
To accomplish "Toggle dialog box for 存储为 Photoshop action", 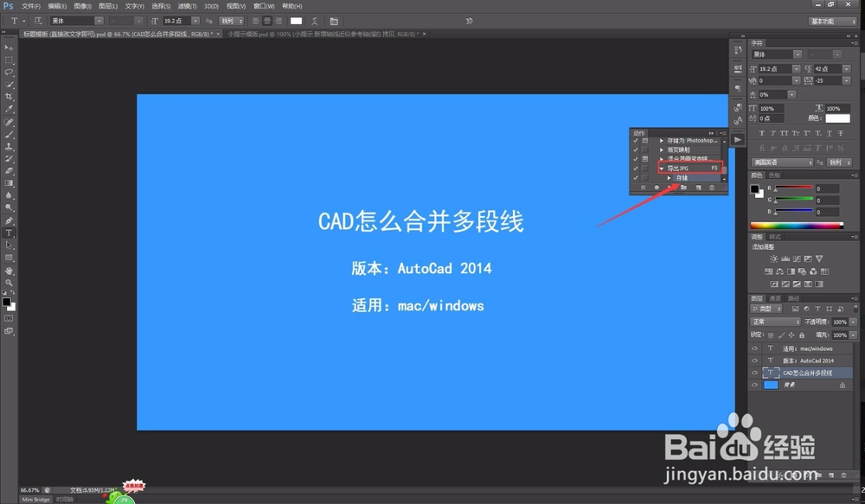I will coord(645,141).
